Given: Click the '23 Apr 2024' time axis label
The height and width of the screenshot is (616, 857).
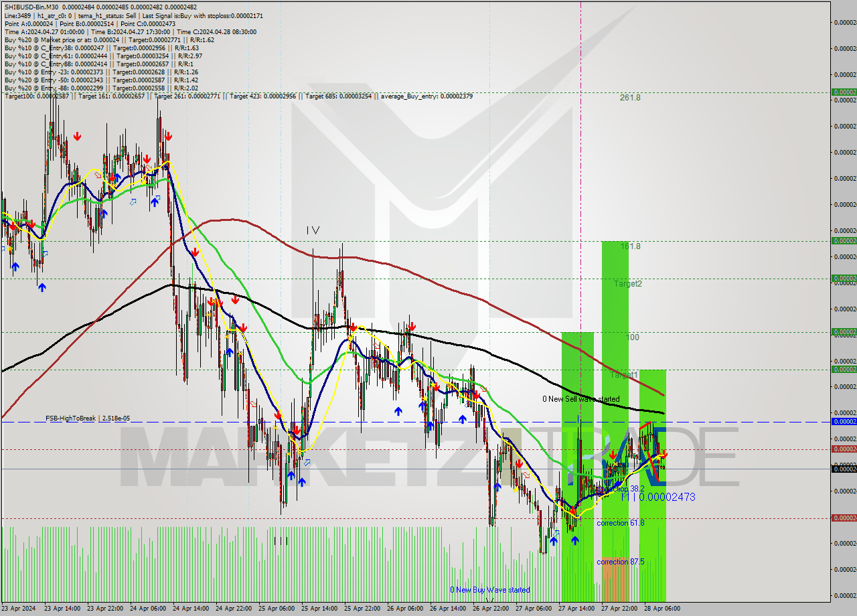Looking at the screenshot, I should pyautogui.click(x=20, y=609).
